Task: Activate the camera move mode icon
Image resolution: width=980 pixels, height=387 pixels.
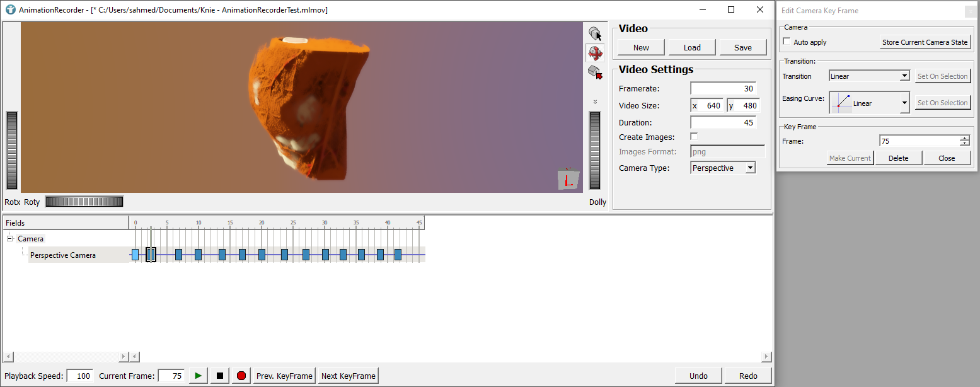Action: pyautogui.click(x=596, y=53)
